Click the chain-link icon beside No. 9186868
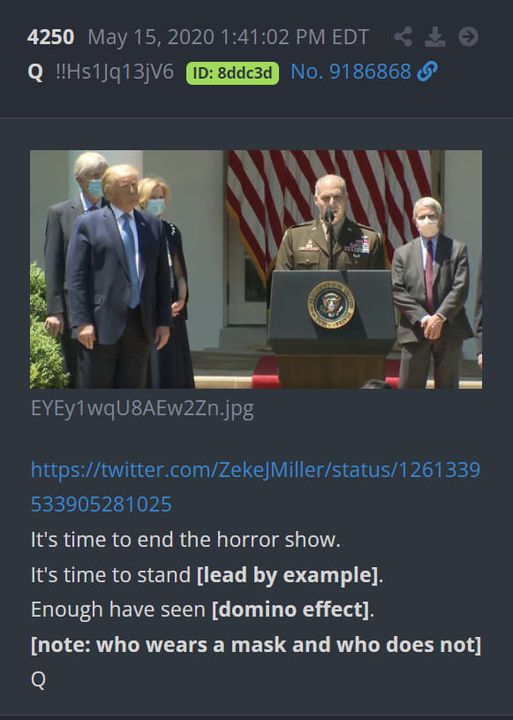This screenshot has height=720, width=513. tap(427, 72)
